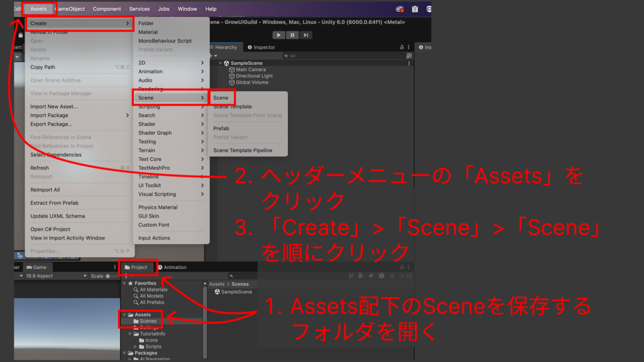The width and height of the screenshot is (644, 362).
Task: Click the Step frame button
Action: (305, 35)
